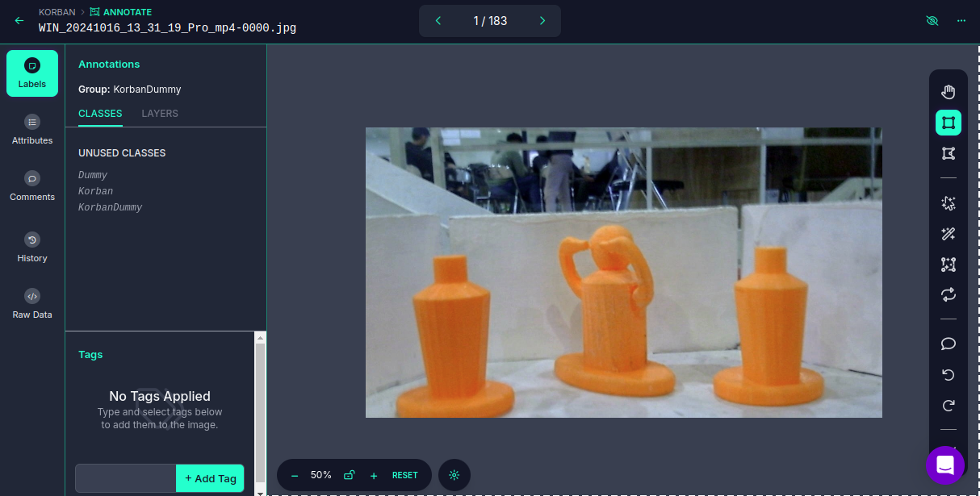The width and height of the screenshot is (980, 496).
Task: Toggle image brightness settings button
Action: [454, 475]
